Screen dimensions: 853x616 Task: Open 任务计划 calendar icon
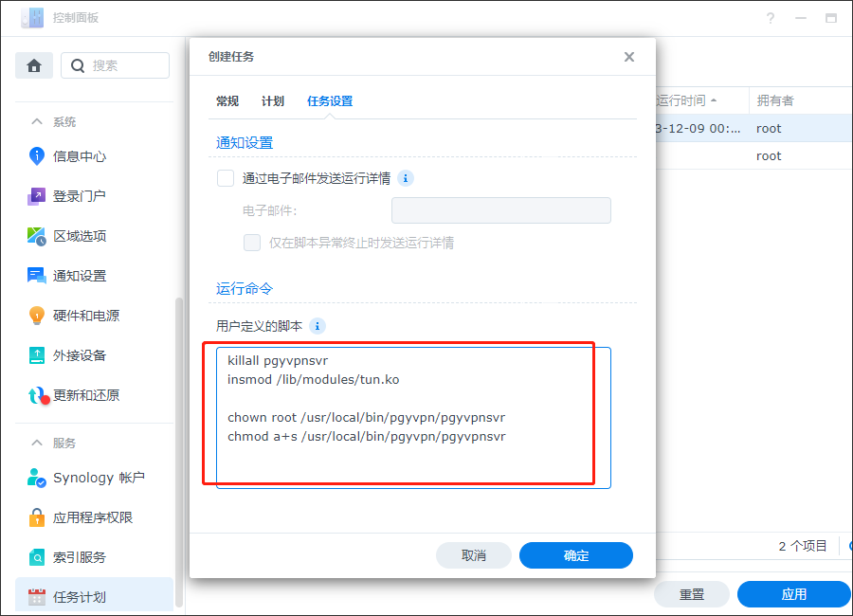pos(36,597)
